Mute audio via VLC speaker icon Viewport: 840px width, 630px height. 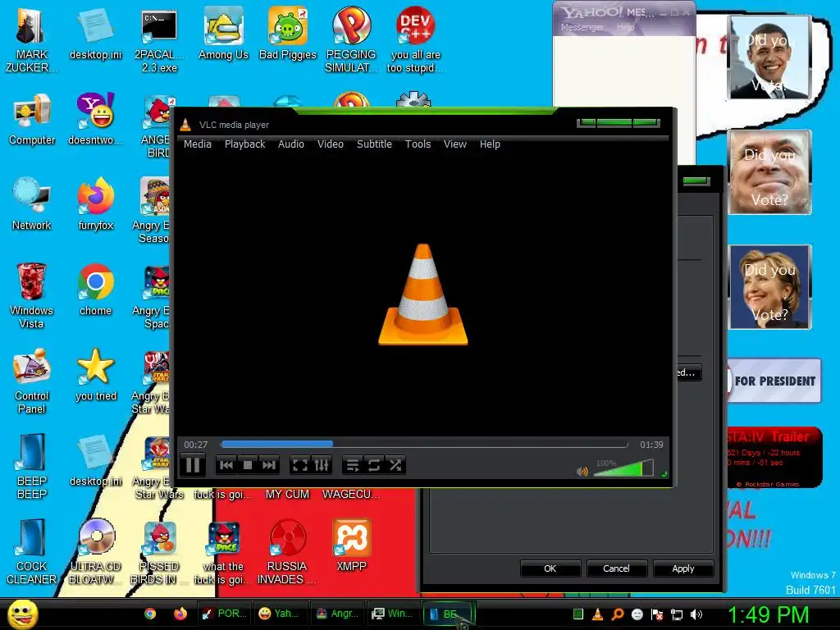pos(582,472)
